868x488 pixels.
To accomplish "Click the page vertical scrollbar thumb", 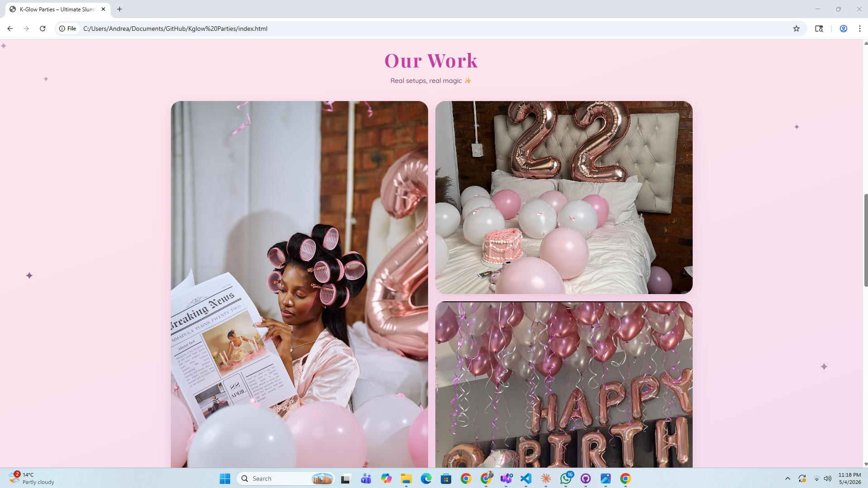I will (x=866, y=240).
